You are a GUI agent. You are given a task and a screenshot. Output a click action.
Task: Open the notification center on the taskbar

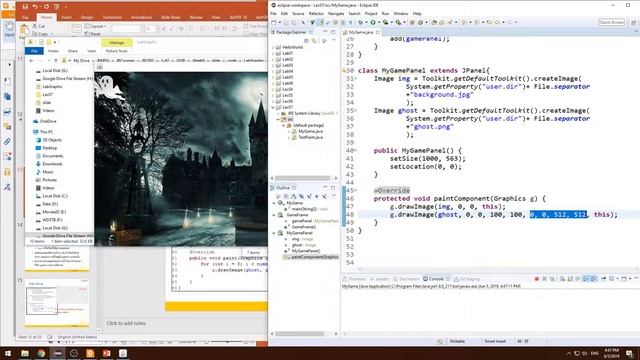click(x=629, y=353)
